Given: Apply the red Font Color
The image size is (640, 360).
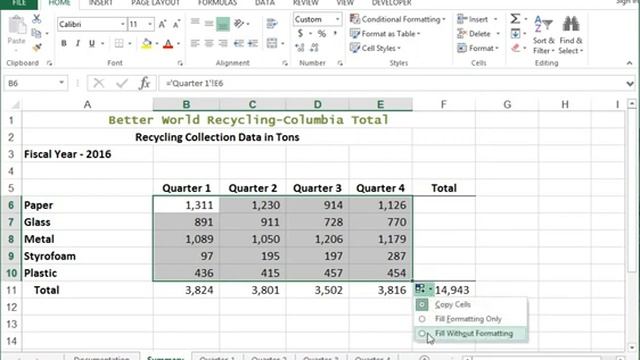Looking at the screenshot, I should 168,44.
